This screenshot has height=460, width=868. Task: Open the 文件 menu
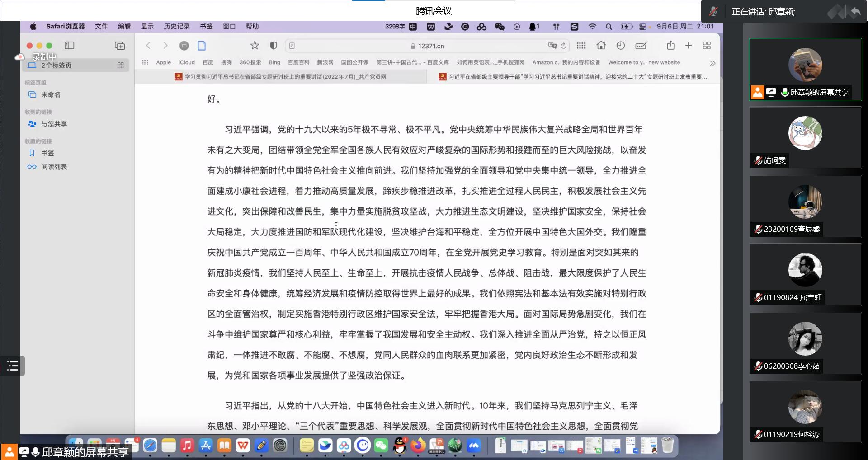[101, 27]
